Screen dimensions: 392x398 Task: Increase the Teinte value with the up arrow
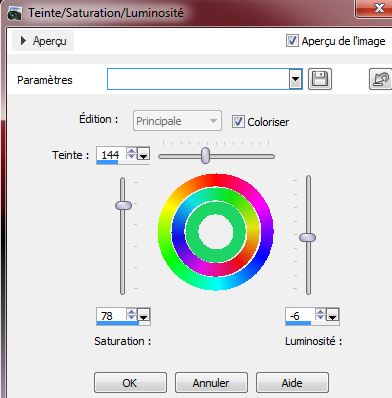(x=131, y=151)
